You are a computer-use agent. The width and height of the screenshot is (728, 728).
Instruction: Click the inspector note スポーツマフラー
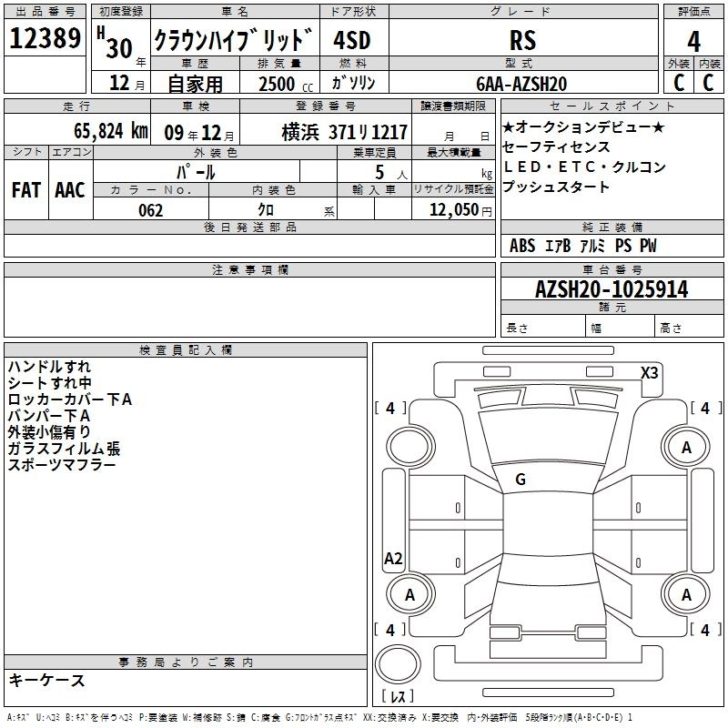pos(62,465)
